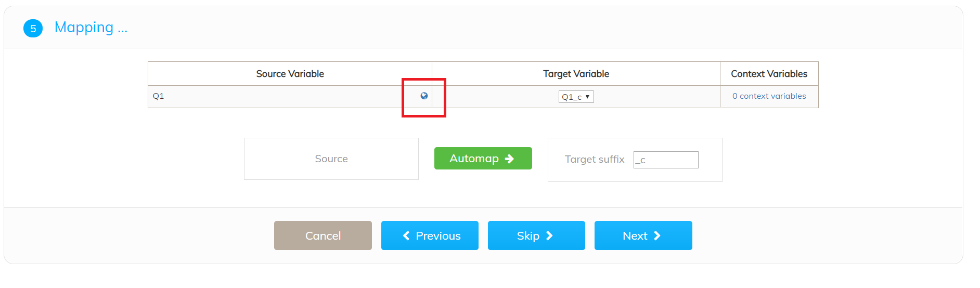Run Automap for variable mapping
Viewport: 980px width, 288px height.
pos(483,158)
